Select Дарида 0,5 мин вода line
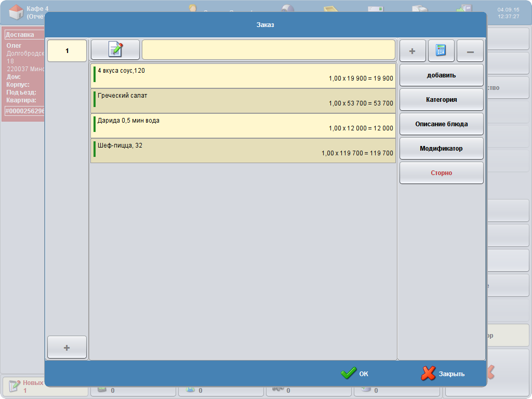Image resolution: width=532 pixels, height=399 pixels. pos(243,126)
